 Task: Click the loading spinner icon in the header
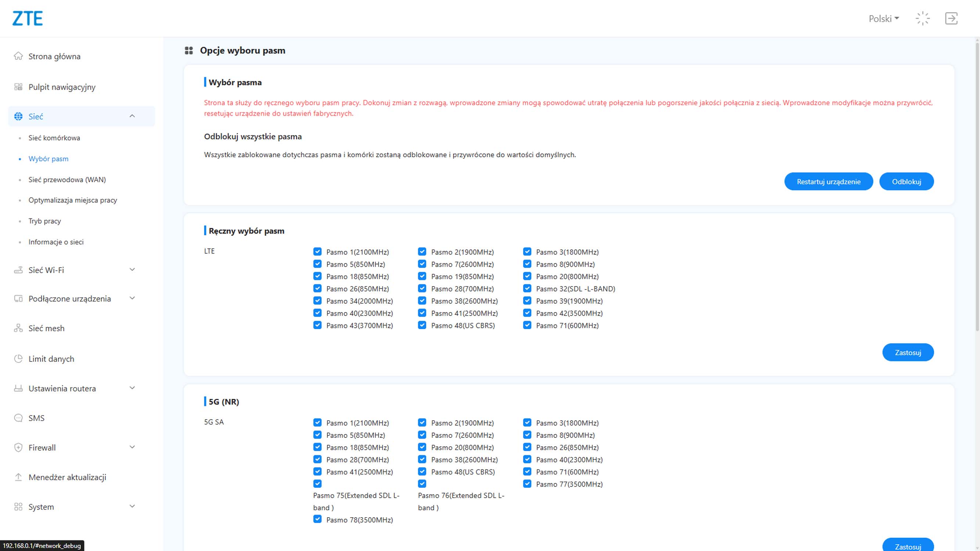[923, 18]
